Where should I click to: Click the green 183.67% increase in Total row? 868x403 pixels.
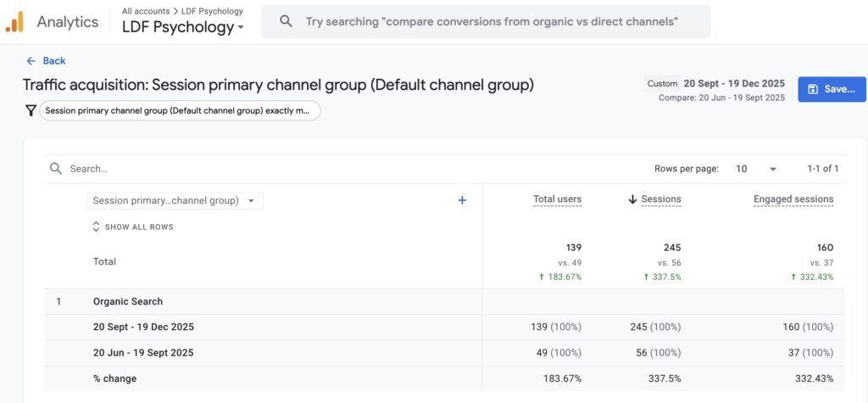pos(560,277)
